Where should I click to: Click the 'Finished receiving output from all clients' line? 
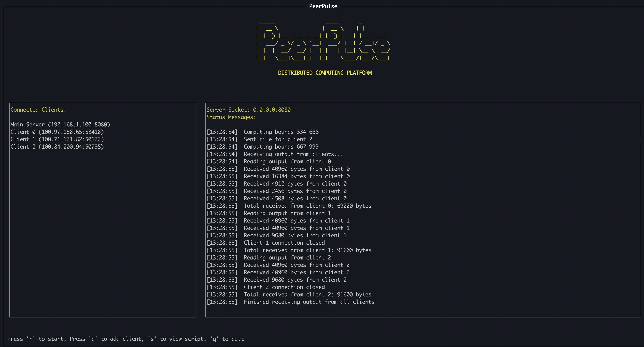click(x=309, y=302)
